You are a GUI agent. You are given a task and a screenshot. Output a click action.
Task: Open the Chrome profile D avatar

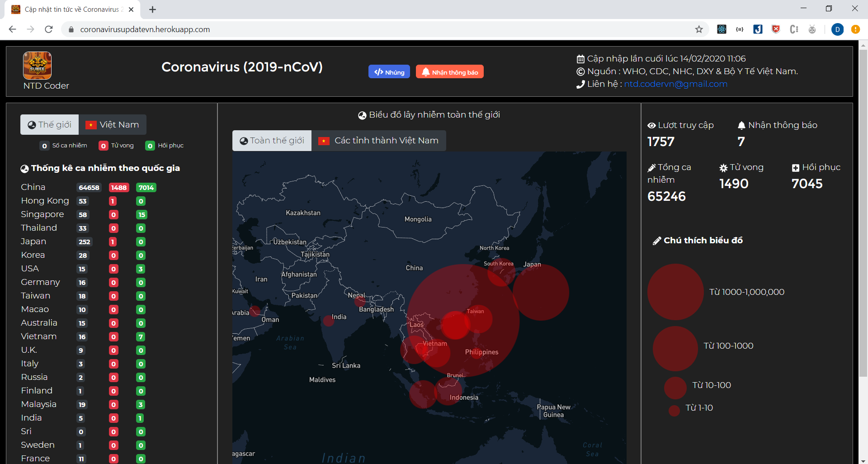click(x=837, y=29)
